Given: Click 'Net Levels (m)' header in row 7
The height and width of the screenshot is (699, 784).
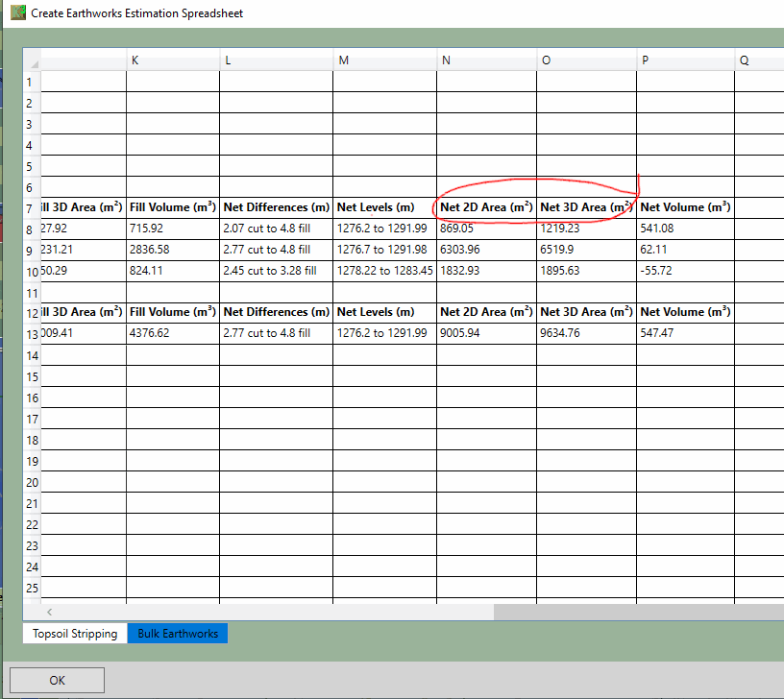Looking at the screenshot, I should (385, 207).
